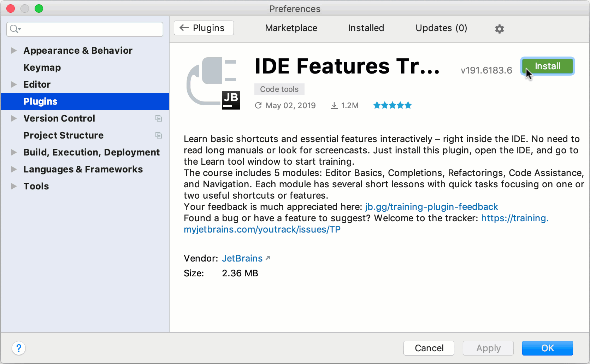Click the five-star rating
This screenshot has height=364, width=590.
393,105
